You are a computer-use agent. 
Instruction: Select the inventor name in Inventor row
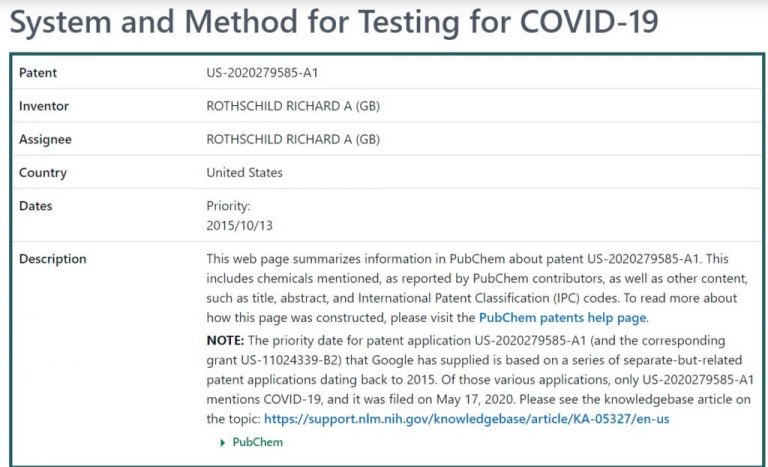(293, 106)
